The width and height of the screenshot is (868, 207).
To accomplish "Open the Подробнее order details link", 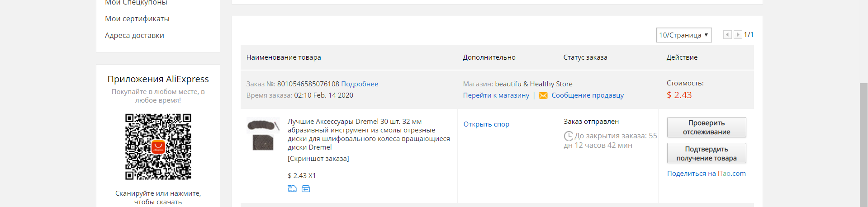I will point(360,84).
